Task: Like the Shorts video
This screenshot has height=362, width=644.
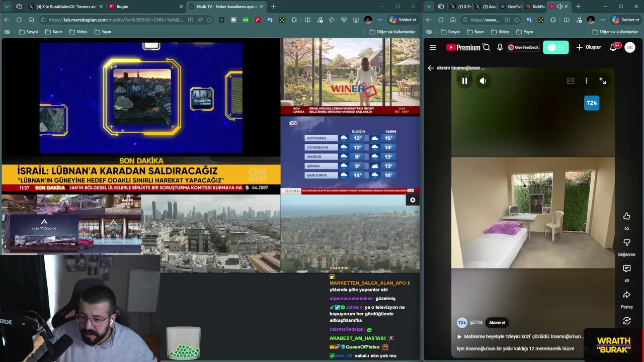Action: click(626, 216)
